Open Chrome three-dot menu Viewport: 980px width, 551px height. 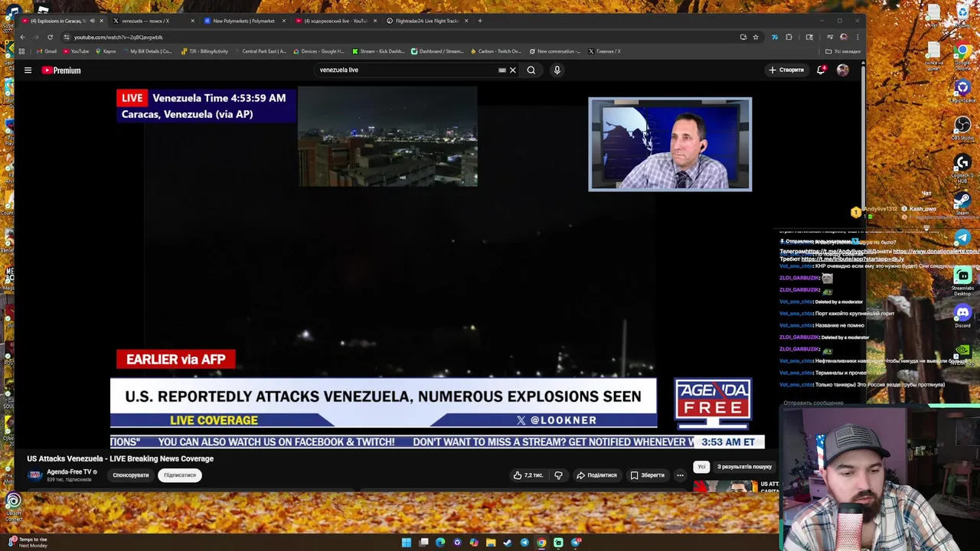[857, 37]
